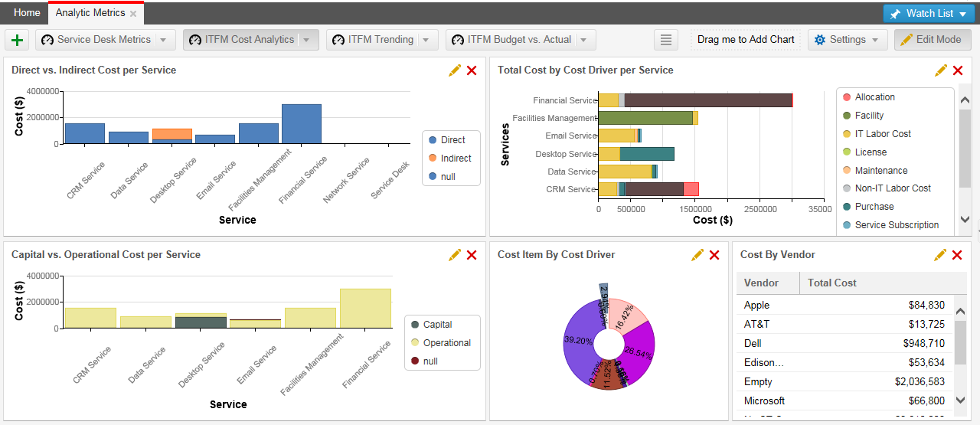The height and width of the screenshot is (425, 980).
Task: Edit the Cost By Vendor panel
Action: [940, 255]
